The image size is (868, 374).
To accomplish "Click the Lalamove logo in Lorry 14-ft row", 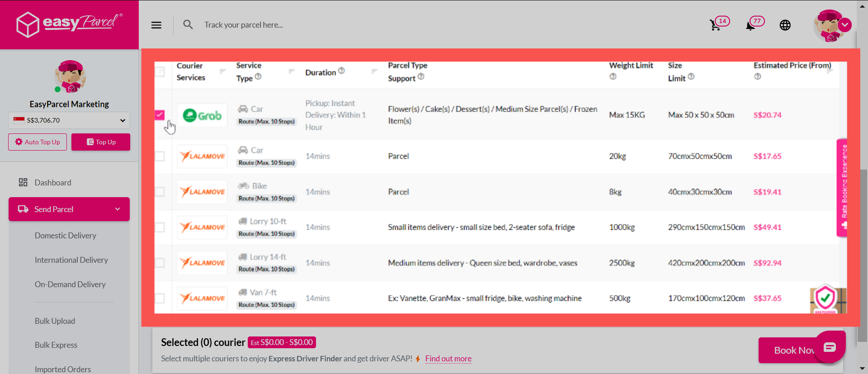I will point(202,263).
